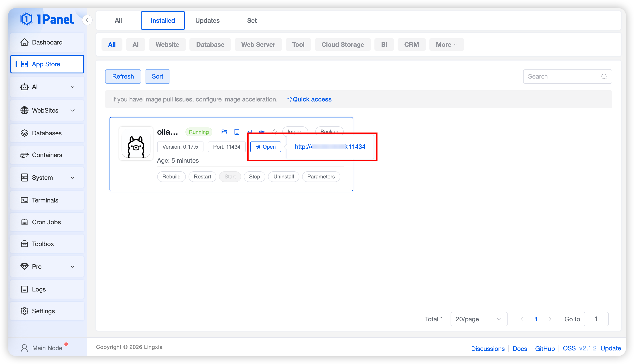
Task: Click the Go to page input field
Action: pyautogui.click(x=596, y=319)
